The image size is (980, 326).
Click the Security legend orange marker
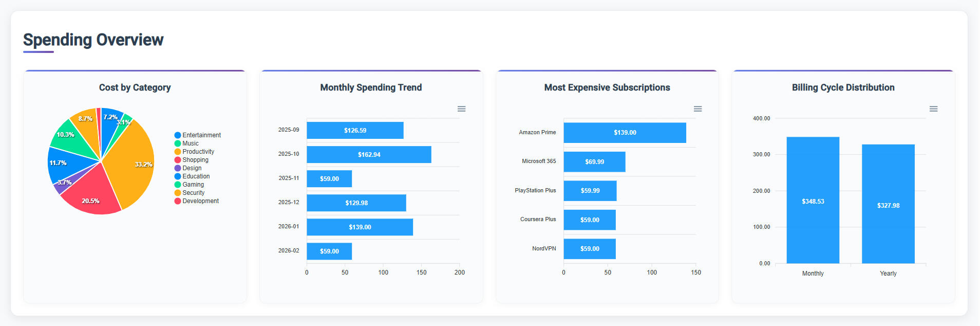178,193
